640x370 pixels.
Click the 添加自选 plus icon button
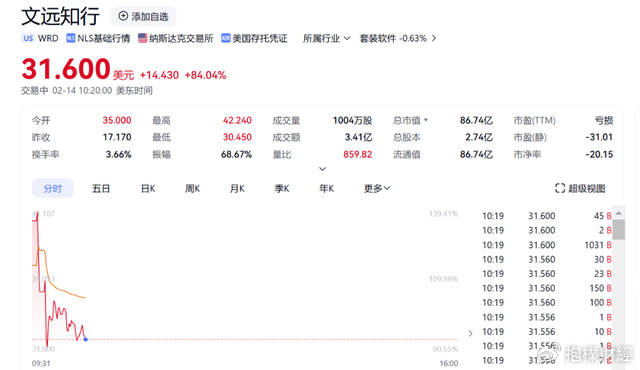click(123, 16)
